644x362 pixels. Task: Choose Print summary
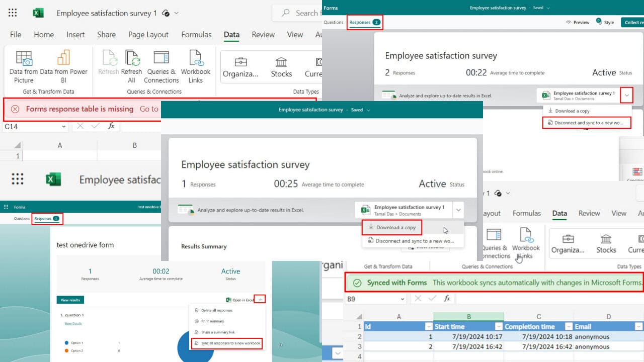click(x=209, y=321)
